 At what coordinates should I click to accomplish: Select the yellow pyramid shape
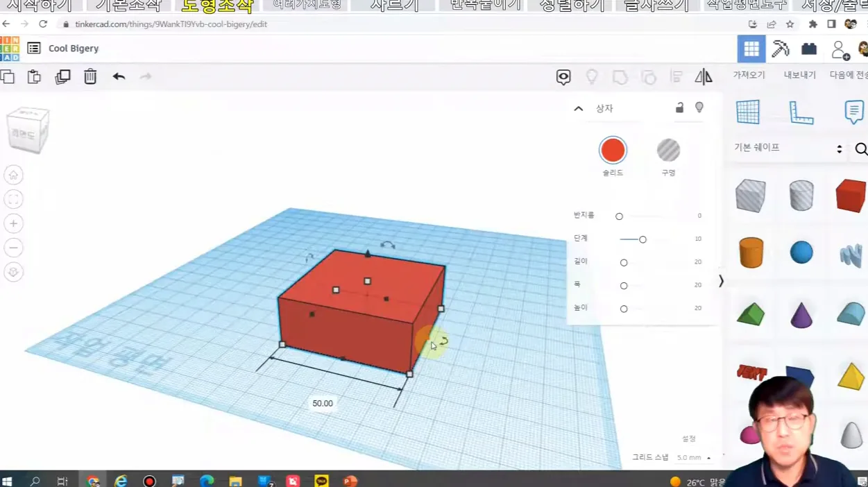[851, 377]
